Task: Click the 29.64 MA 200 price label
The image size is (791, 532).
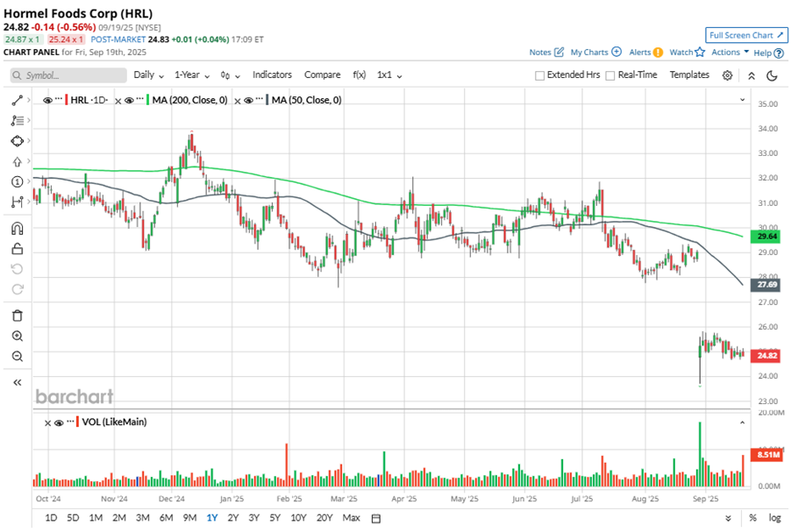Action: (x=766, y=236)
